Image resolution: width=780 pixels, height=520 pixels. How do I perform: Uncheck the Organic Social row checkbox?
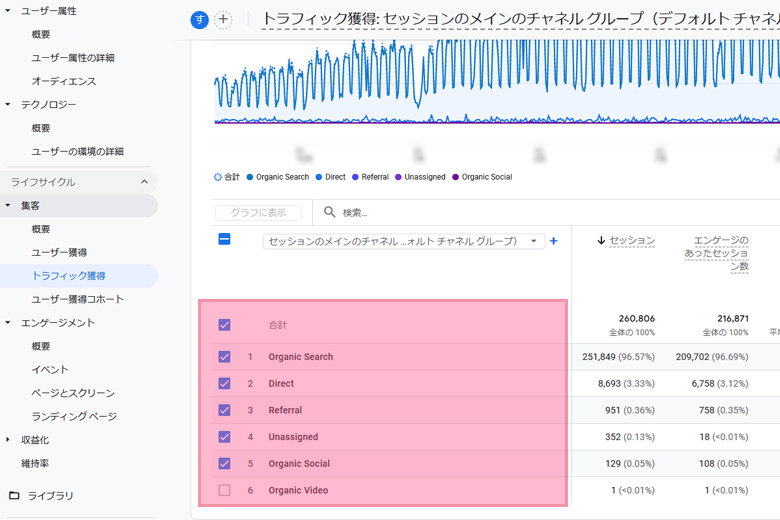coord(224,463)
